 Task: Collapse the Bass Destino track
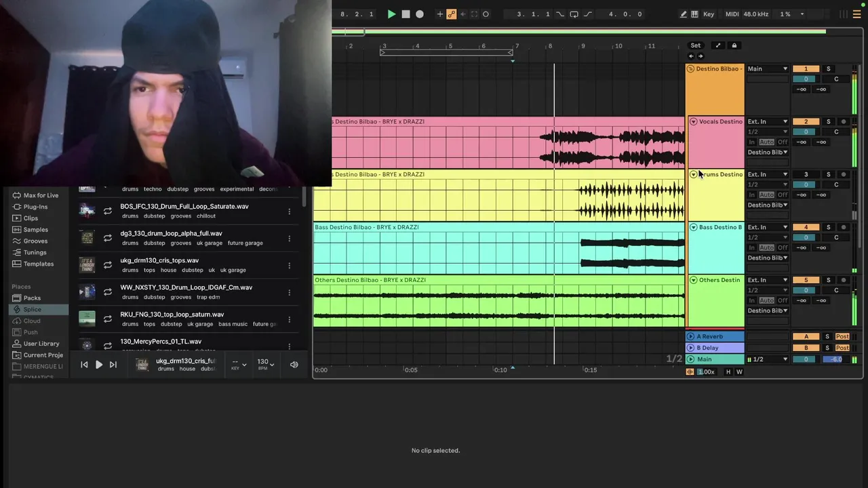click(694, 227)
